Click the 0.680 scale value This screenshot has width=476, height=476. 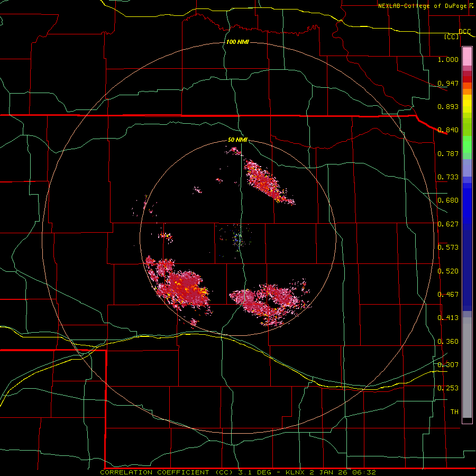point(448,200)
